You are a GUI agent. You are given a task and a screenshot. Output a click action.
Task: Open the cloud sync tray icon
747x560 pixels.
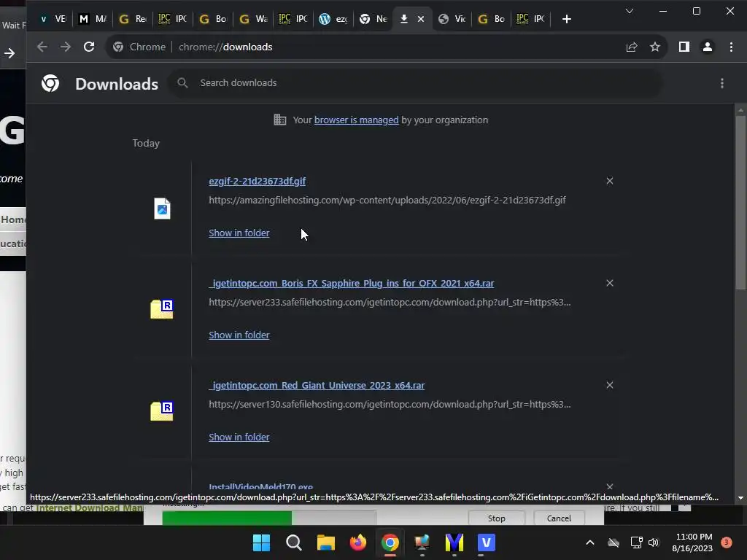tap(614, 542)
